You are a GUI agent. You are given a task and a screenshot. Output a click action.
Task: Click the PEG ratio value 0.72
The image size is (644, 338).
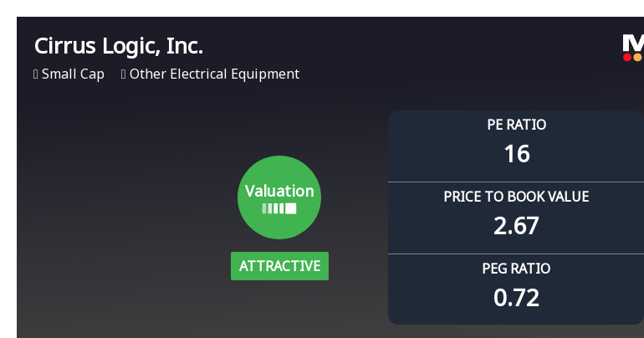coord(516,298)
